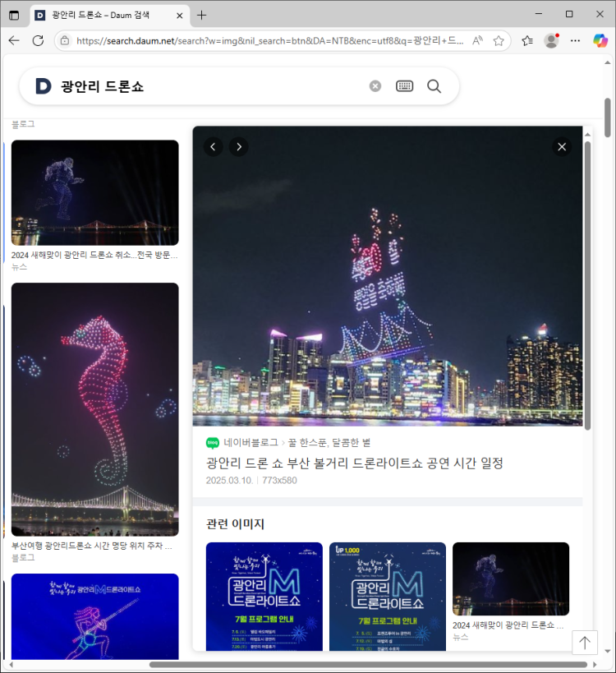Open 부산여행 광안리드론쇼 시간 명당 link
The width and height of the screenshot is (616, 673).
pos(92,546)
